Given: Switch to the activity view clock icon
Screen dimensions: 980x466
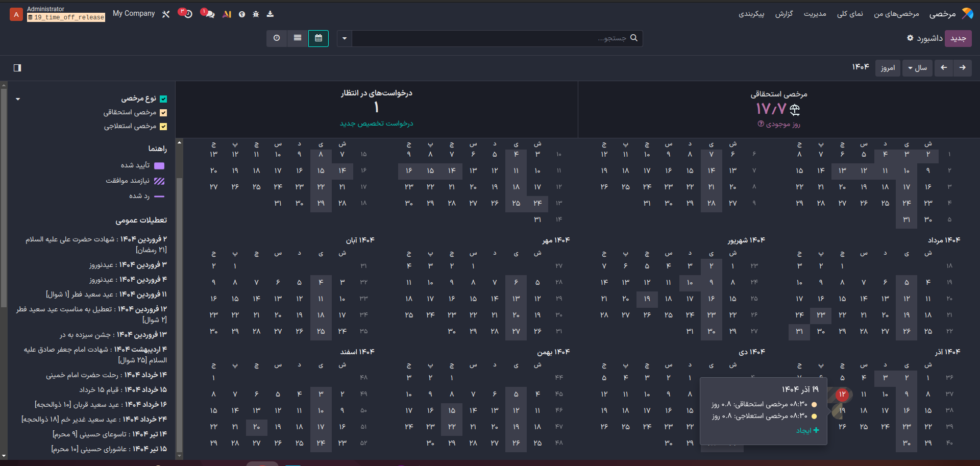Looking at the screenshot, I should [x=277, y=38].
